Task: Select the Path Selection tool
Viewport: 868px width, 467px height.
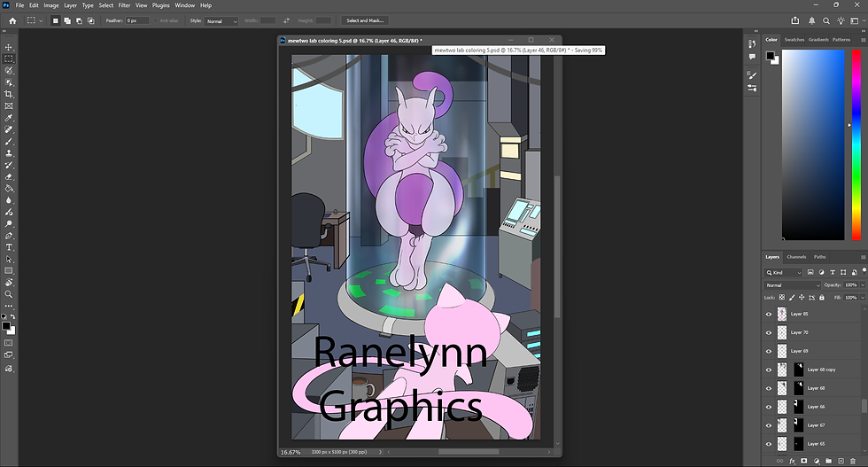Action: pyautogui.click(x=8, y=259)
